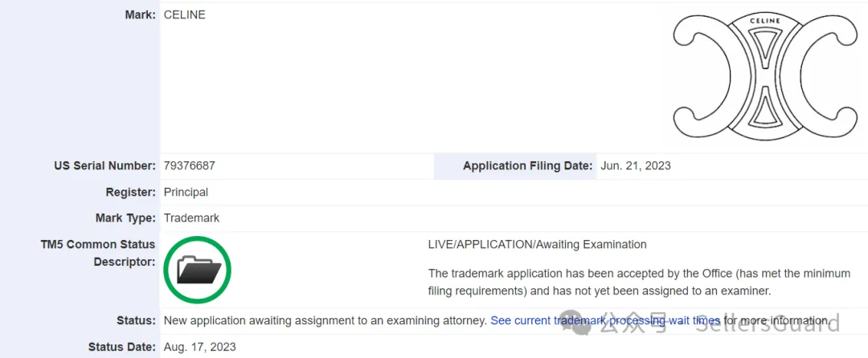Click the TM5 Common Status Descriptor label
The height and width of the screenshot is (358, 868).
pos(98,253)
